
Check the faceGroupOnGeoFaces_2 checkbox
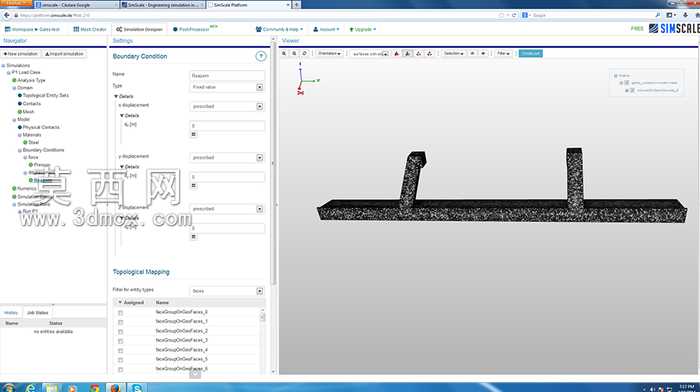tap(121, 332)
